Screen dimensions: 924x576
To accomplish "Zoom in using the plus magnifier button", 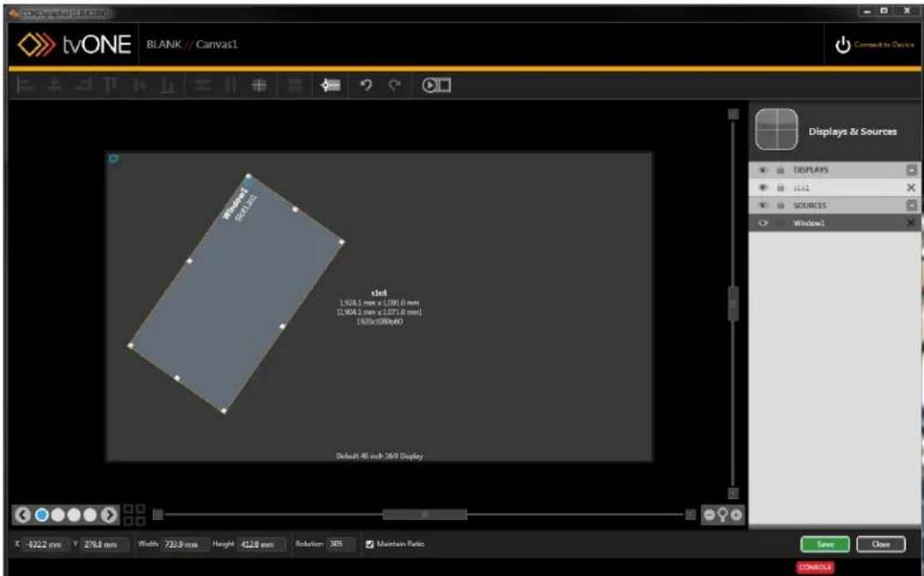I will (x=737, y=515).
